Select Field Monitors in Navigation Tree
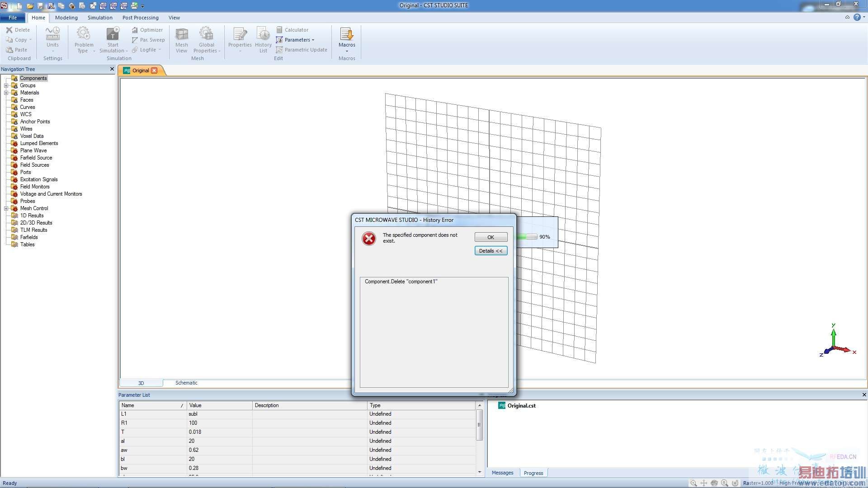The height and width of the screenshot is (488, 868). tap(35, 187)
